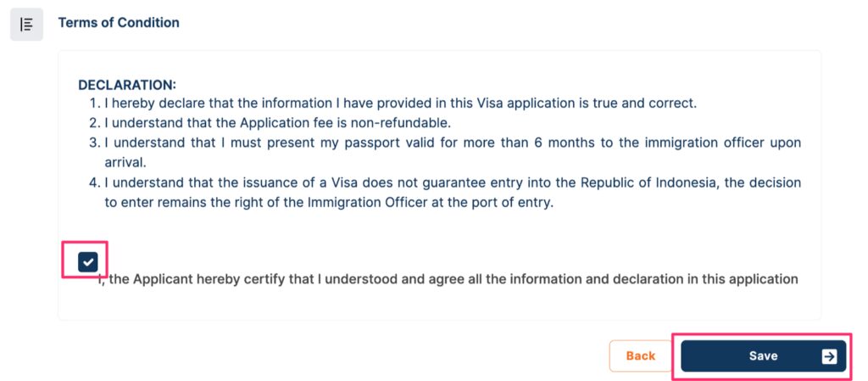Save the terms agreement form

[x=764, y=356]
